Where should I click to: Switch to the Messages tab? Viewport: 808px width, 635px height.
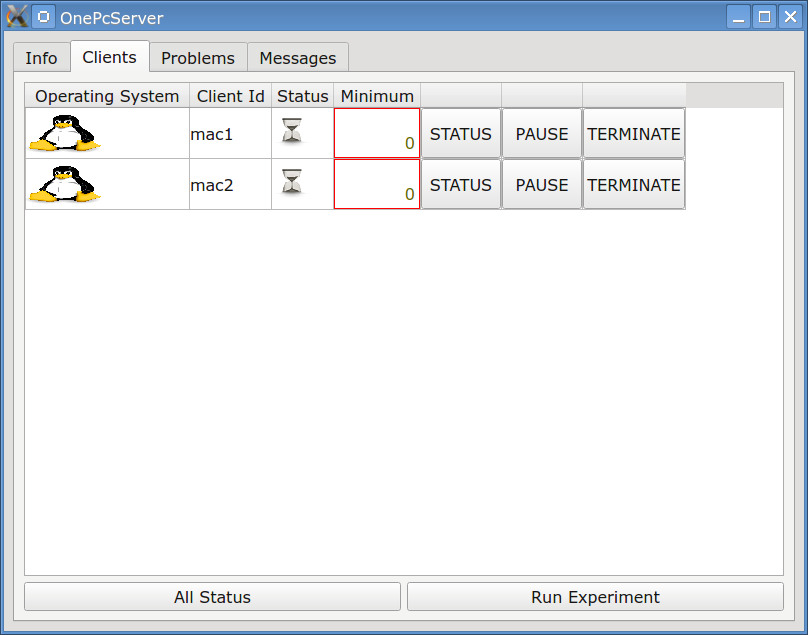tap(297, 57)
